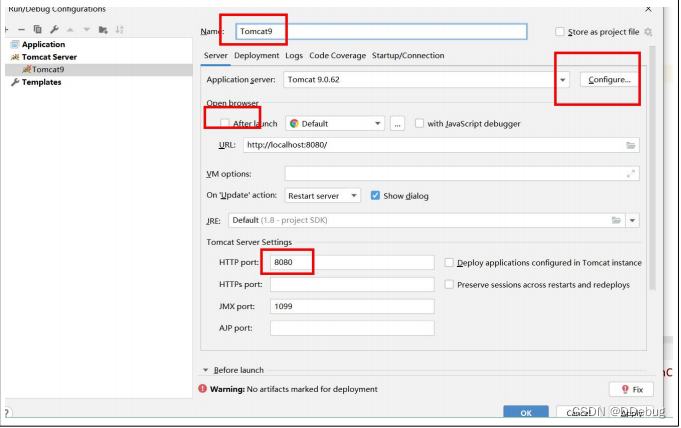Enable with JavaScript debugger
681x428 pixels.
[x=419, y=123]
